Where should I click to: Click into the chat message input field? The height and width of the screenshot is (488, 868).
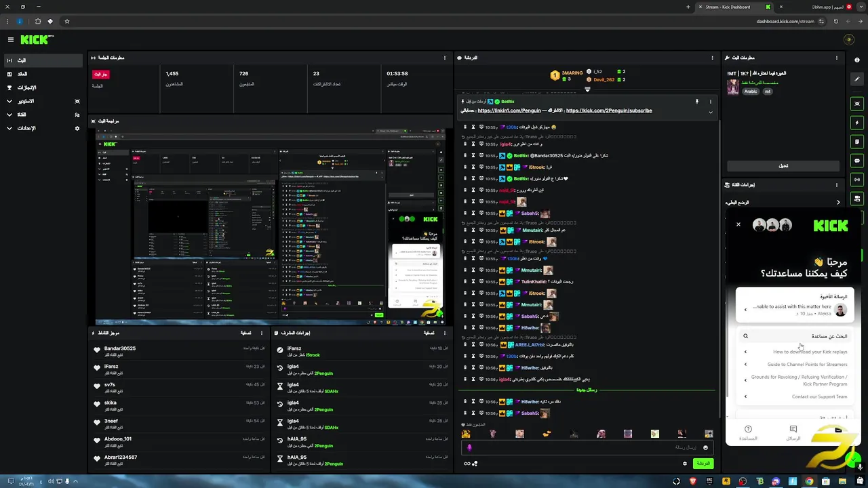pos(587,447)
